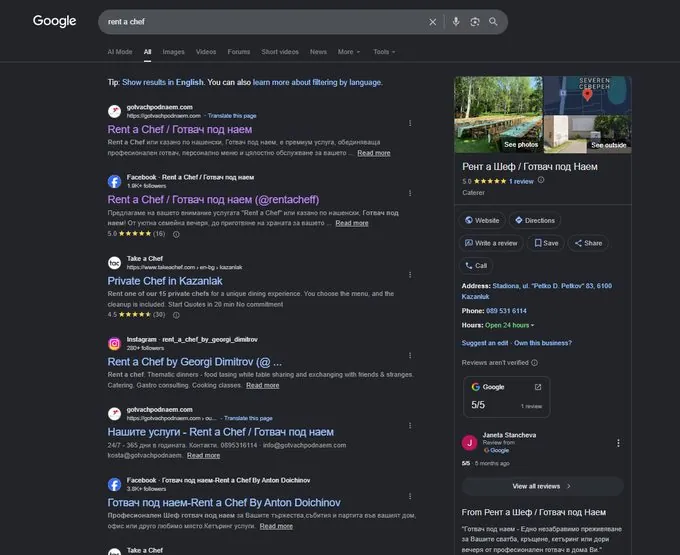Open Google reviews card external link icon
The image size is (680, 555).
pos(538,387)
